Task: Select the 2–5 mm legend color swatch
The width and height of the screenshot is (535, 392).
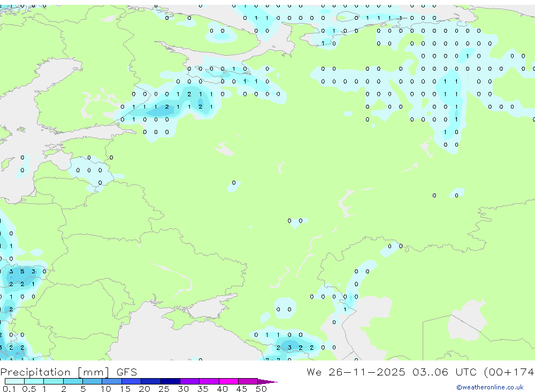Action: click(x=73, y=381)
